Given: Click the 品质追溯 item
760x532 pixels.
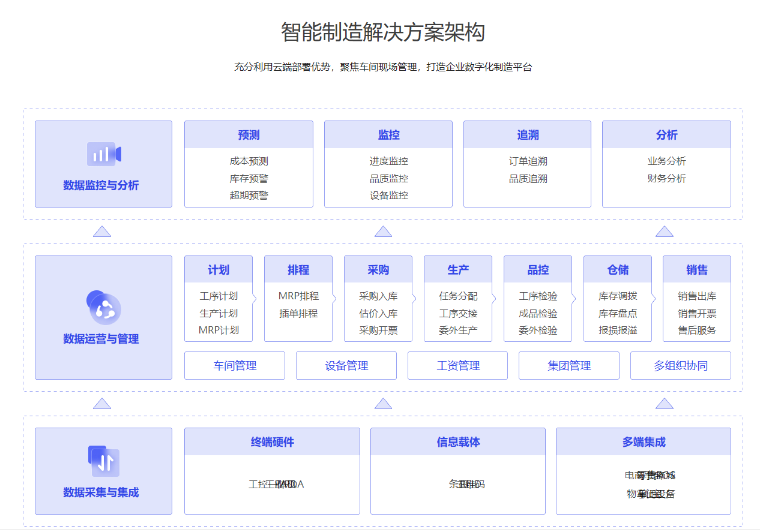Looking at the screenshot, I should click(528, 178).
